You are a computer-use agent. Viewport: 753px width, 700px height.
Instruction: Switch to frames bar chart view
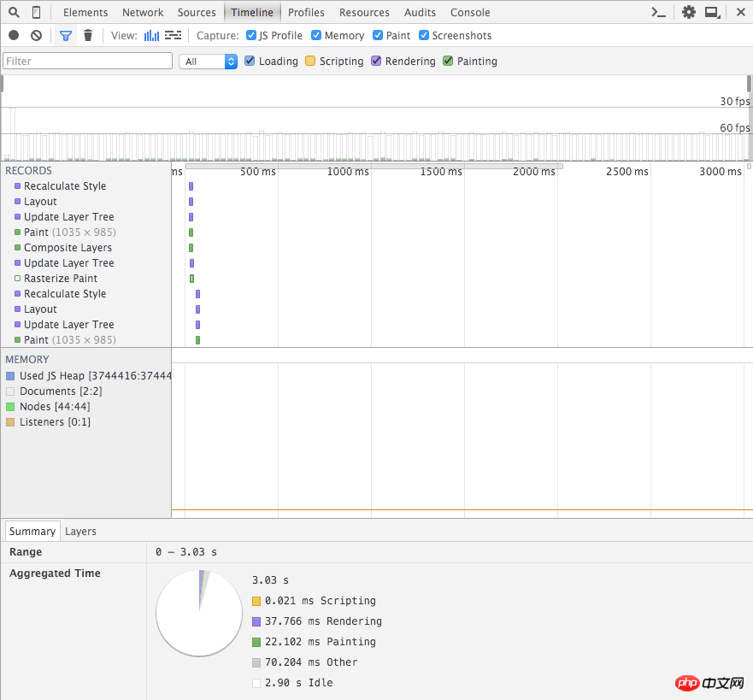click(151, 36)
